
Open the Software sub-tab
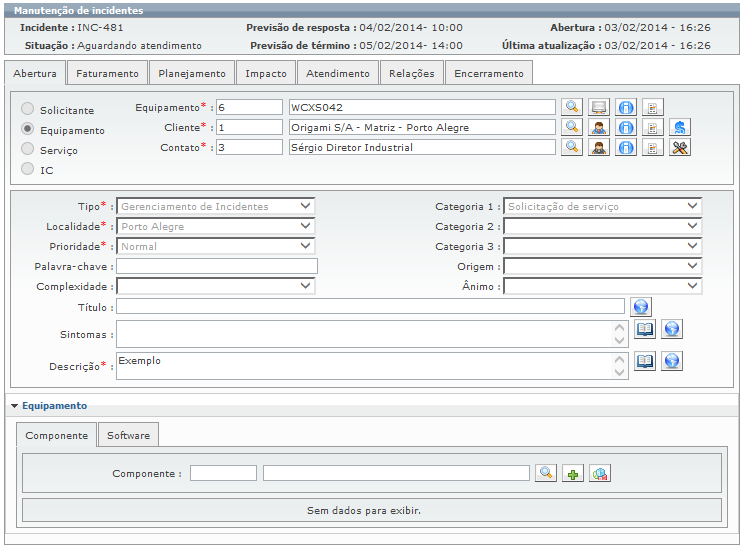tap(128, 435)
